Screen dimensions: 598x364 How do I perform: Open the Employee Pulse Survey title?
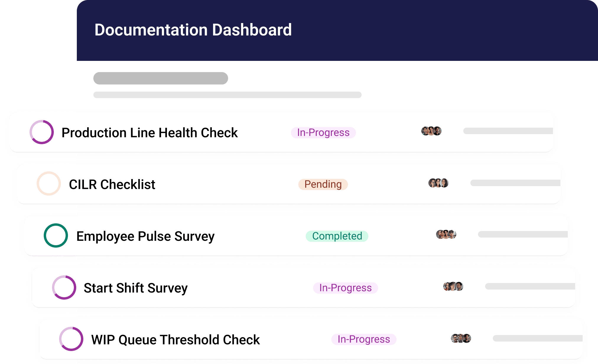tap(145, 236)
